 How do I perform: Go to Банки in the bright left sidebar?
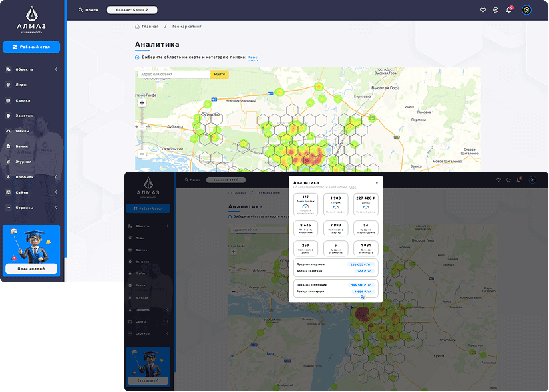pos(22,146)
